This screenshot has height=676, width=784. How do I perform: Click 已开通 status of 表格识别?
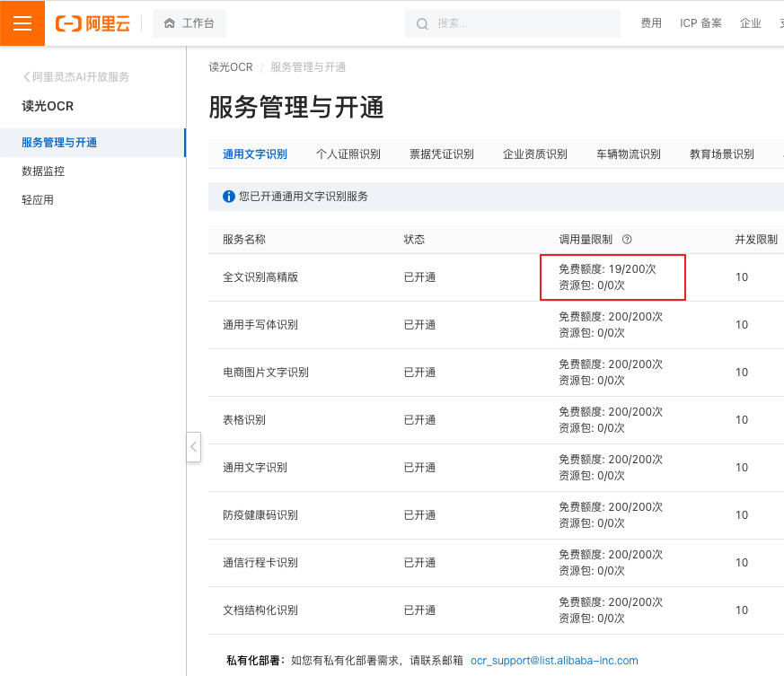pos(419,419)
